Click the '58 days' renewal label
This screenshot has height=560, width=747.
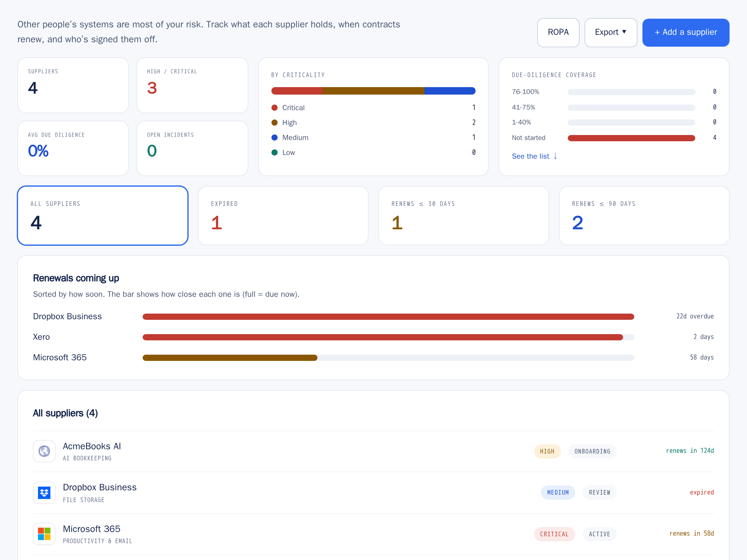tap(702, 357)
